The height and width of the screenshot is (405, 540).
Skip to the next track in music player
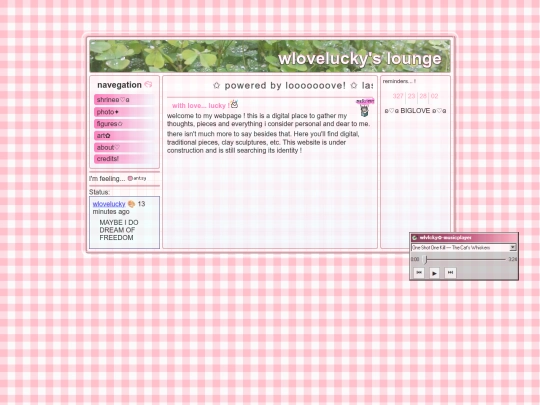(450, 273)
